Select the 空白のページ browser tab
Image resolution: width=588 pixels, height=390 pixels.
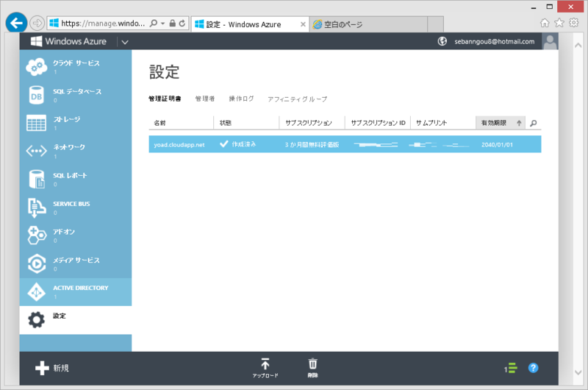click(x=368, y=24)
